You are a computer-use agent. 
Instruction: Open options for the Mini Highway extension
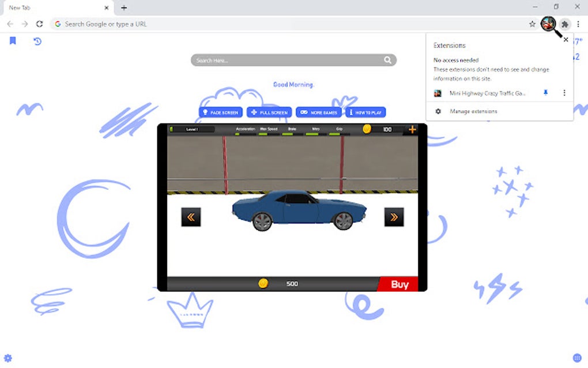(564, 93)
